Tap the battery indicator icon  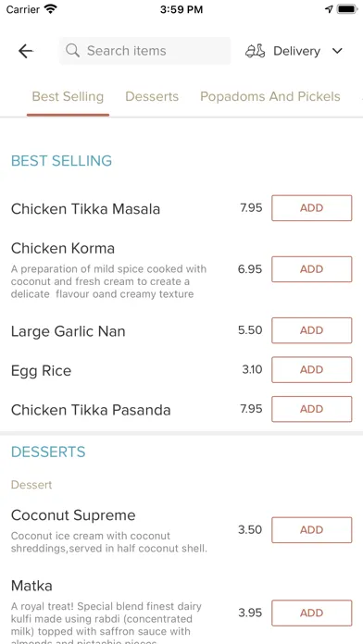click(x=347, y=9)
